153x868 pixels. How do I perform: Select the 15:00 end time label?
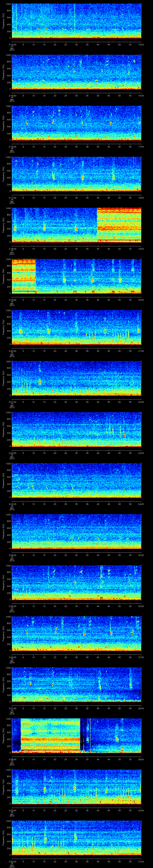(141, 44)
